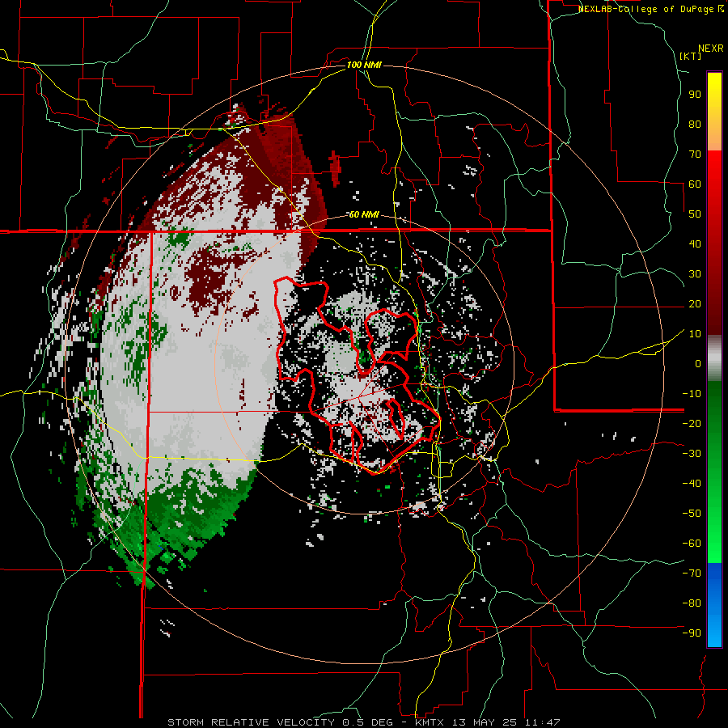Click the -80 value on velocity legend
This screenshot has height=728, width=728.
(692, 603)
